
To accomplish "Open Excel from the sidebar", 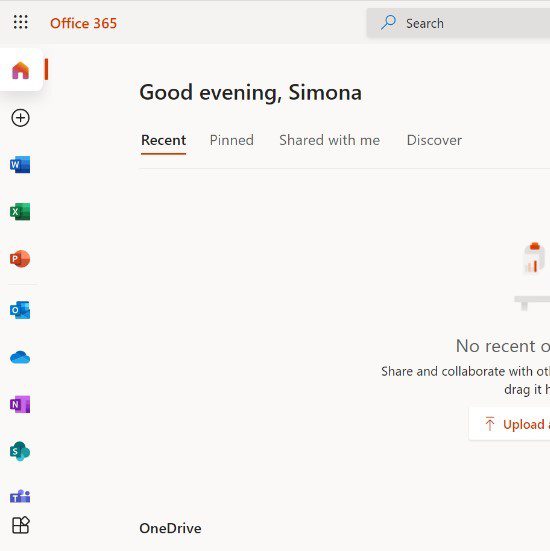I will 20,212.
